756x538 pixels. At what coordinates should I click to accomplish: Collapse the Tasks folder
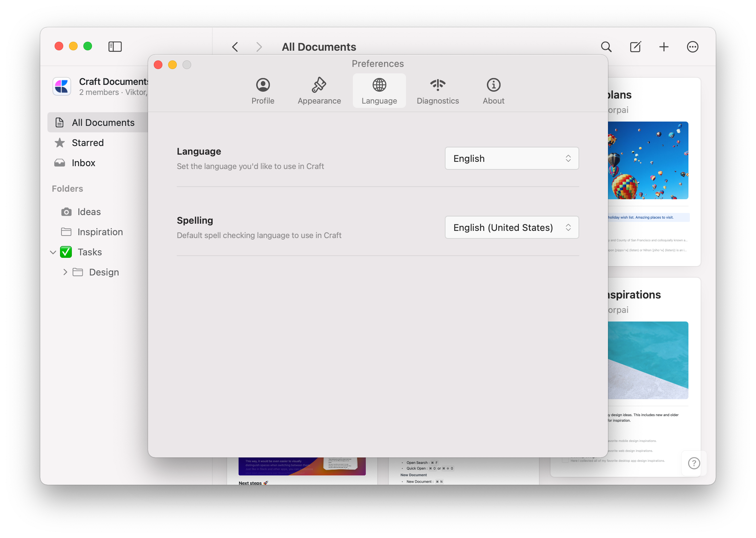click(x=53, y=252)
